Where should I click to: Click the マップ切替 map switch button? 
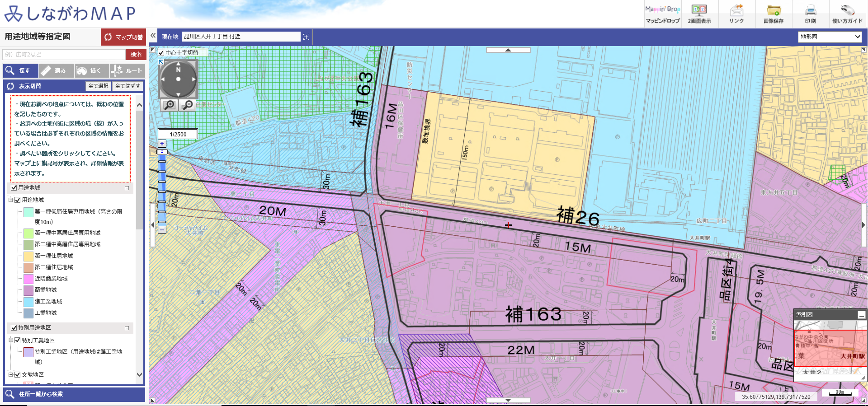[x=123, y=37]
